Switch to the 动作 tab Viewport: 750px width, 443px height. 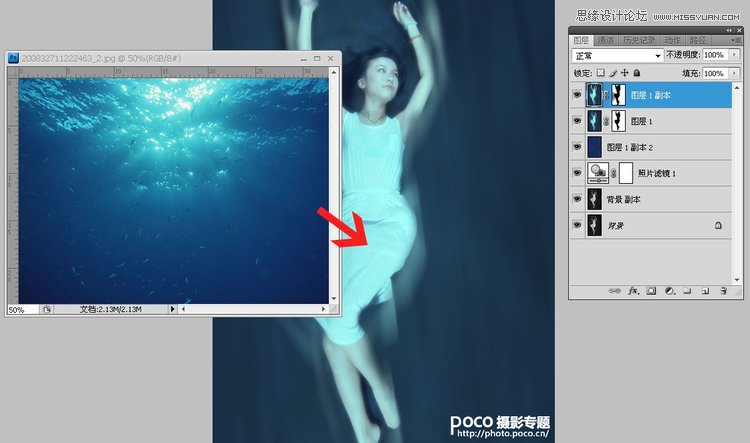pyautogui.click(x=673, y=41)
